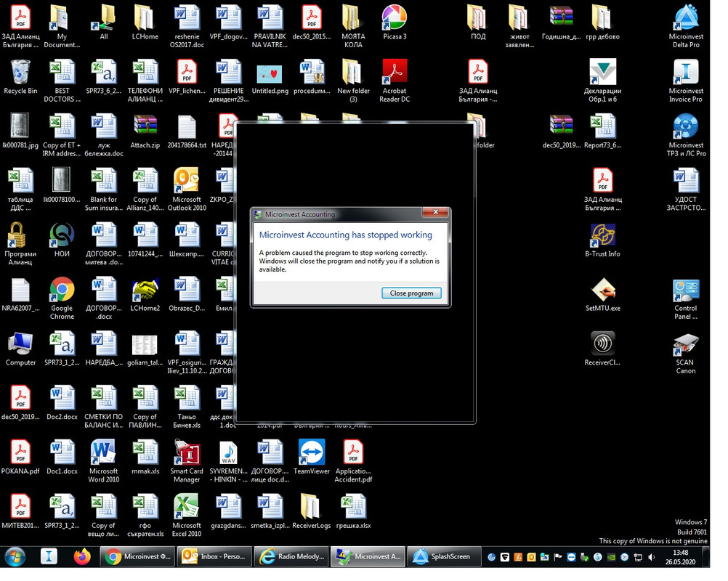The width and height of the screenshot is (728, 581).
Task: Select the Picasa 3 desktop shortcut
Action: [x=395, y=23]
